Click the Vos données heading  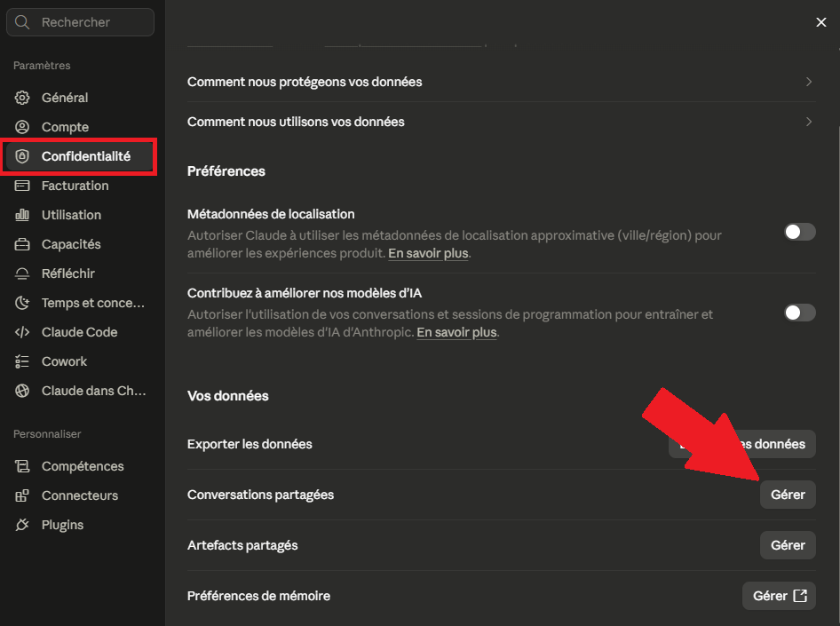click(227, 396)
